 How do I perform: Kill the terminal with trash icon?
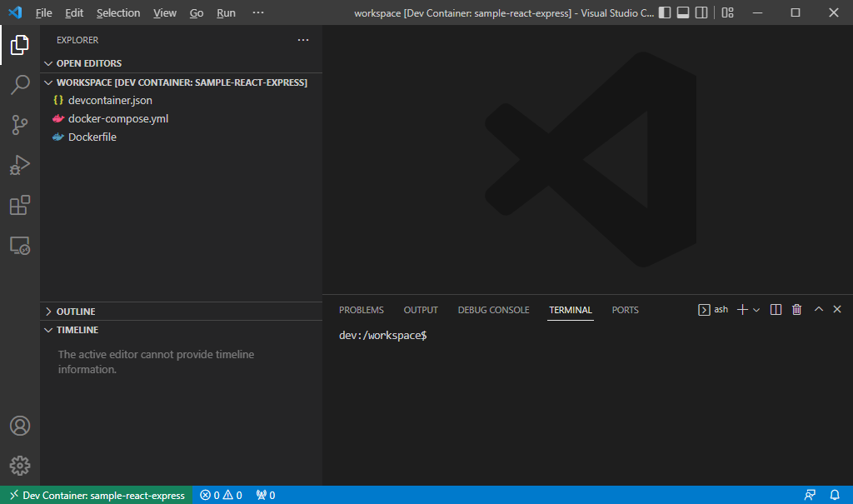coord(796,310)
